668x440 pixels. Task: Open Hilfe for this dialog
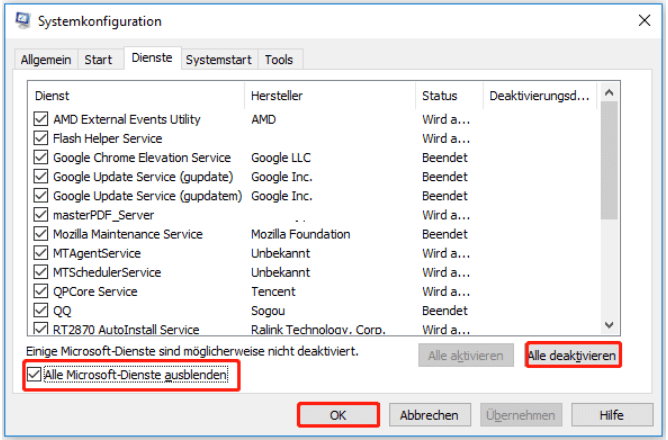(611, 414)
